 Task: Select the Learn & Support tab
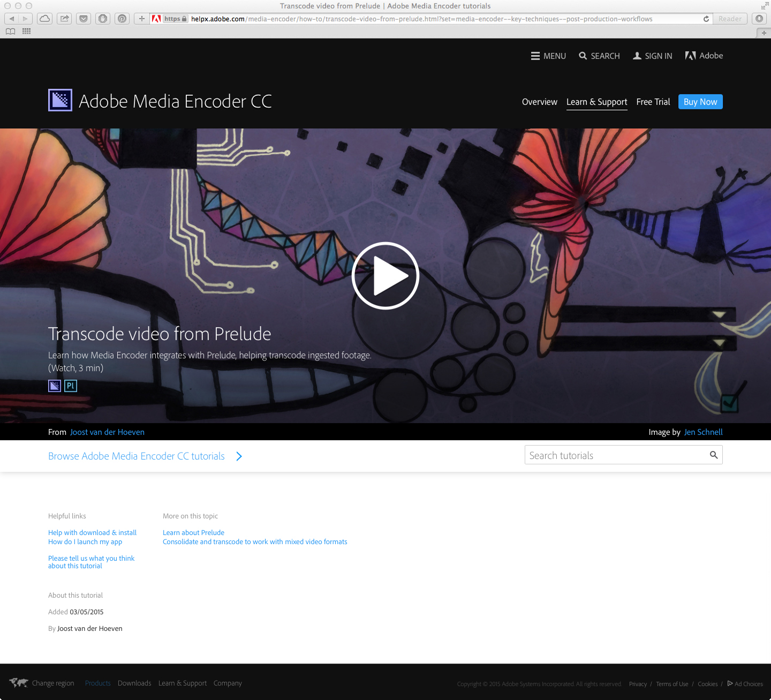[x=596, y=102]
